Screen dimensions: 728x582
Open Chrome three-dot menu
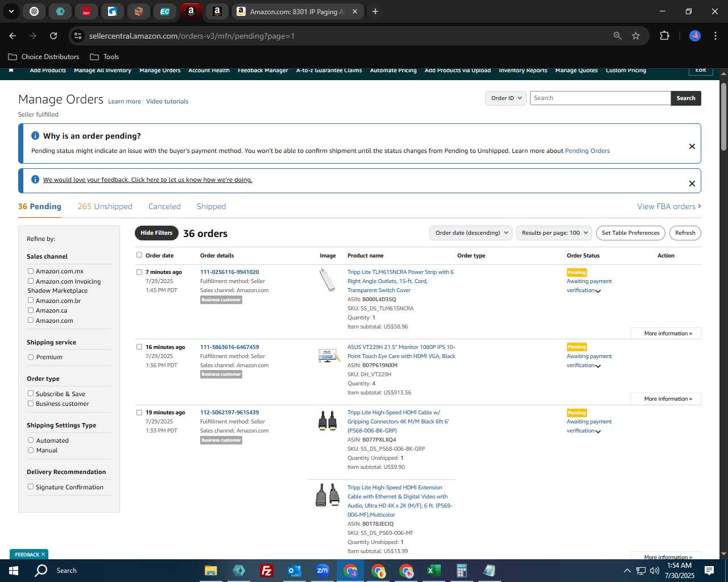coord(715,36)
